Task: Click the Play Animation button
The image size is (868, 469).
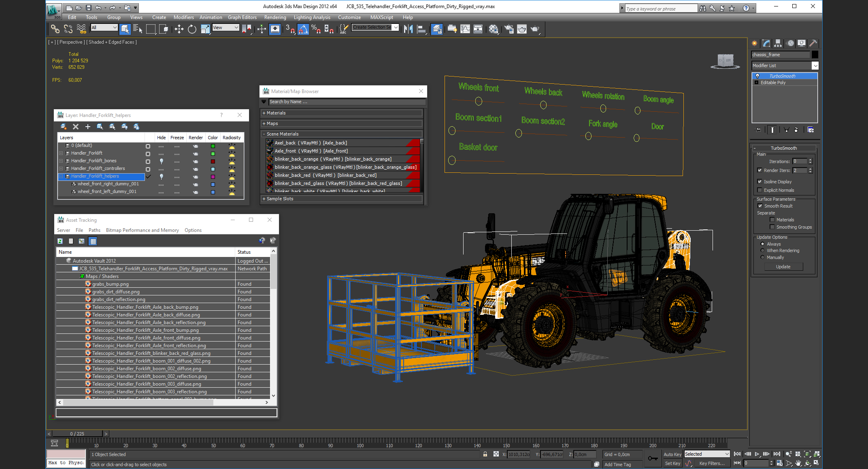Action: pyautogui.click(x=757, y=454)
